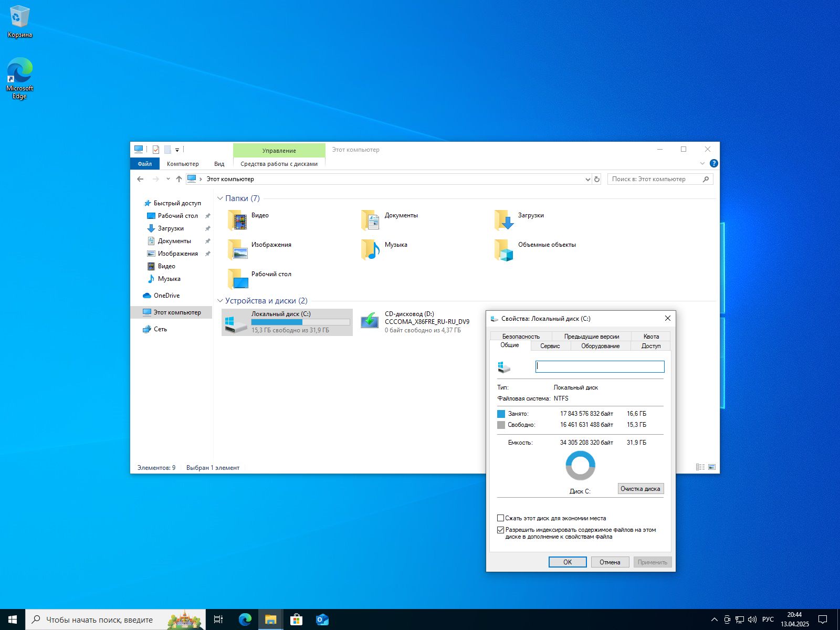Open Средства работы с дисками tab
This screenshot has width=840, height=630.
279,164
